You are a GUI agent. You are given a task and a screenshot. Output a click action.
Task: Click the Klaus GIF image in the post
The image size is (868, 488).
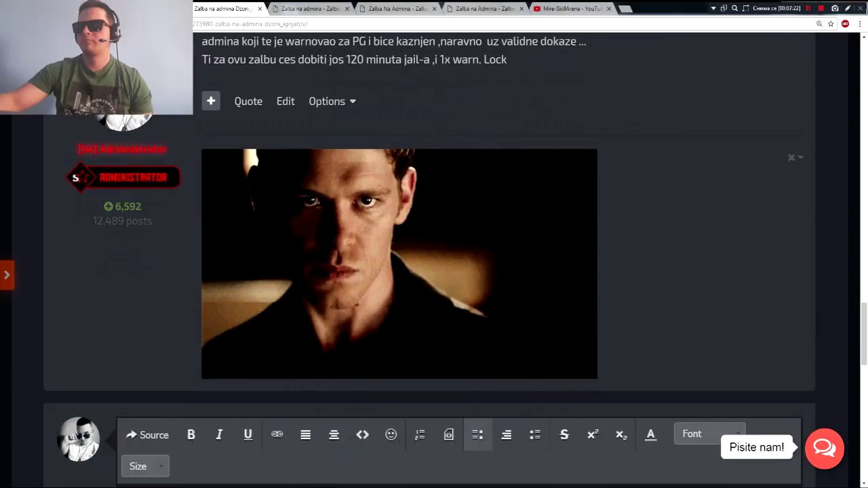(x=399, y=264)
